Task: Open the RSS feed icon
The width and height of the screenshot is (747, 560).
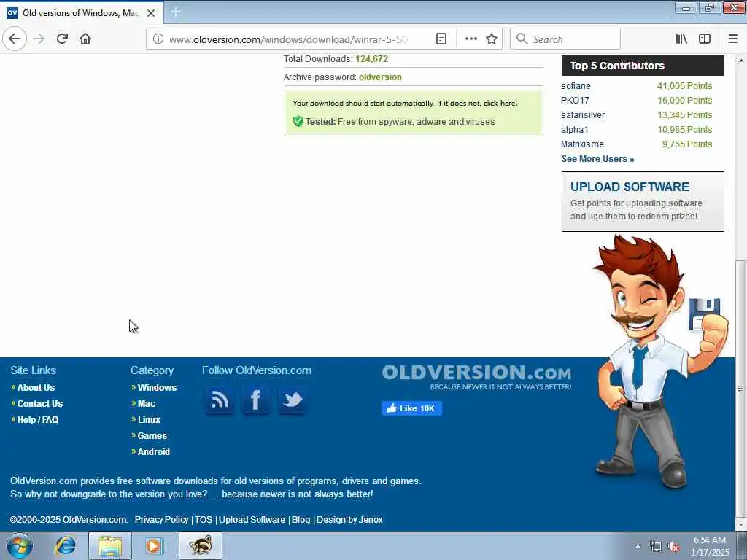Action: point(220,400)
